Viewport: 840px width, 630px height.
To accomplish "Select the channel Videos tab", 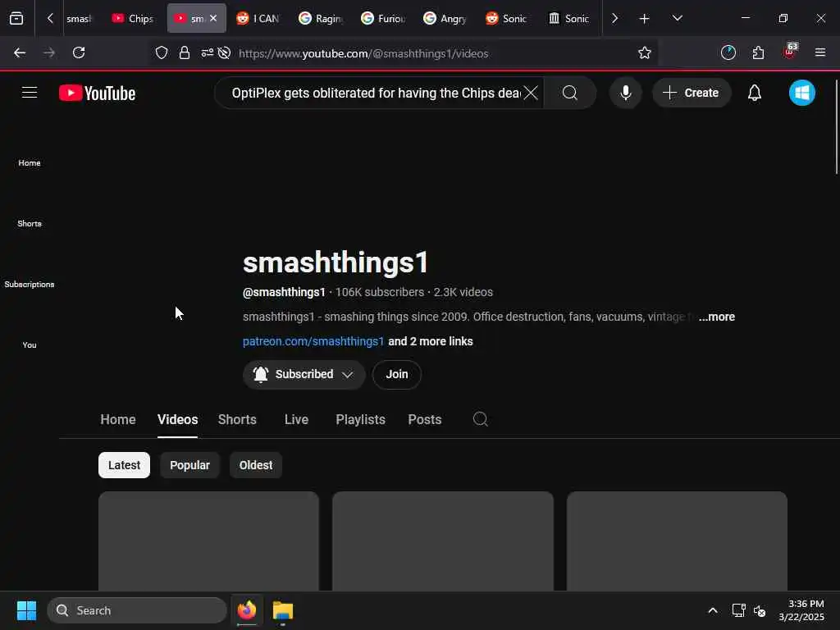I will click(x=177, y=419).
